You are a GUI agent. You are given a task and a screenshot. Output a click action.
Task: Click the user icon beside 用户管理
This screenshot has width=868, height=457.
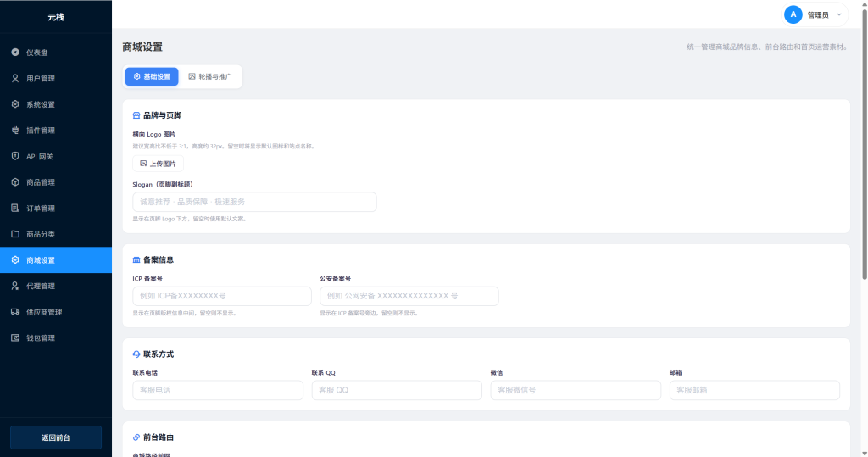pos(15,79)
